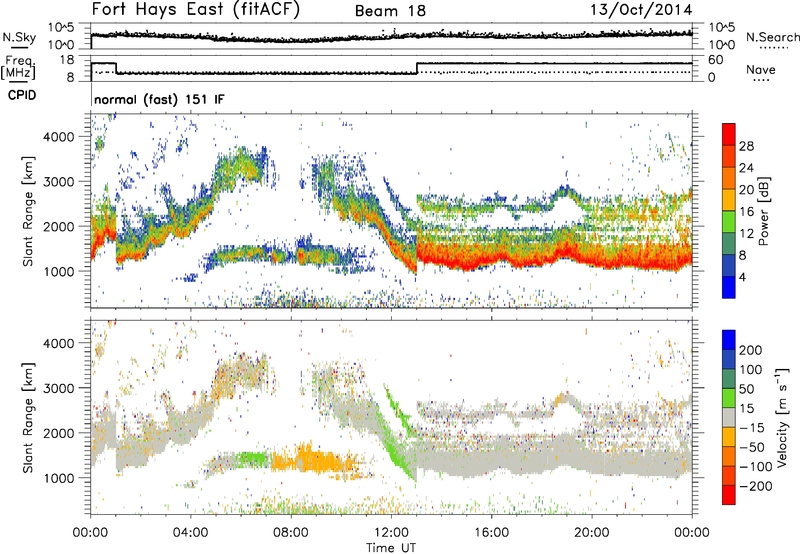Click the 04:00 time tick label
The image size is (800, 554).
pos(191,533)
